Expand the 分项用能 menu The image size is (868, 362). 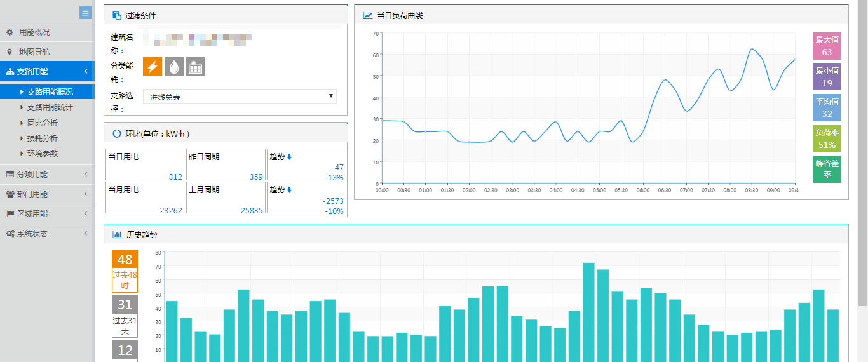(48, 174)
